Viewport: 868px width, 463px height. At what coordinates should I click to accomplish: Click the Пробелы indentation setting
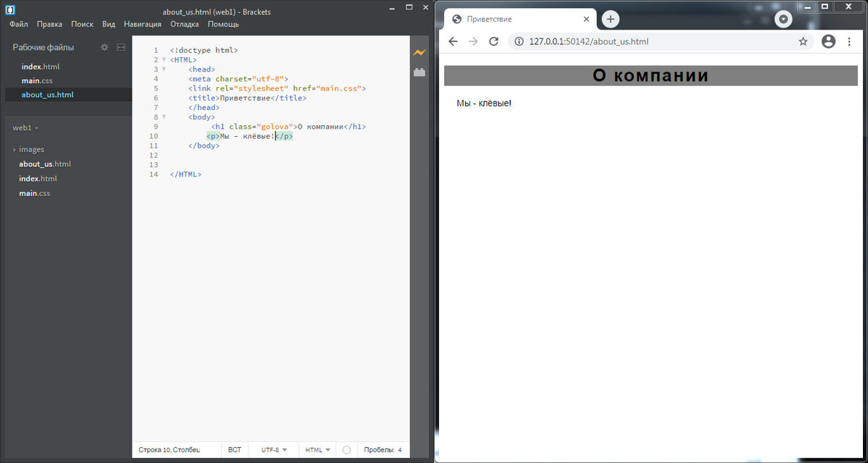[378, 450]
